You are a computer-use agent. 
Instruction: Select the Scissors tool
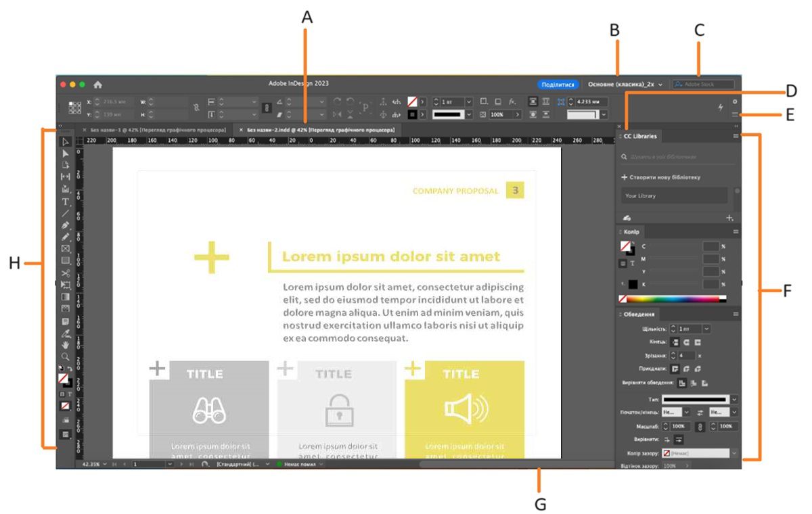coord(66,273)
